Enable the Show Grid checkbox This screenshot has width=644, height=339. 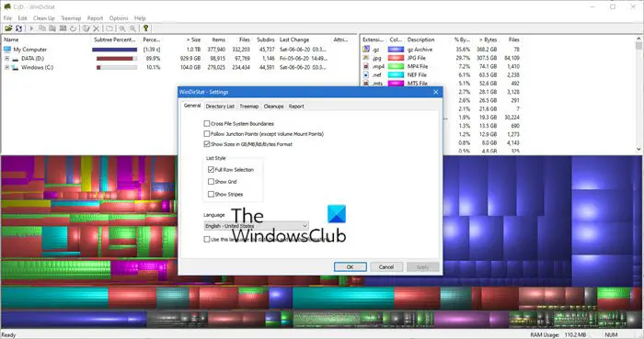211,182
